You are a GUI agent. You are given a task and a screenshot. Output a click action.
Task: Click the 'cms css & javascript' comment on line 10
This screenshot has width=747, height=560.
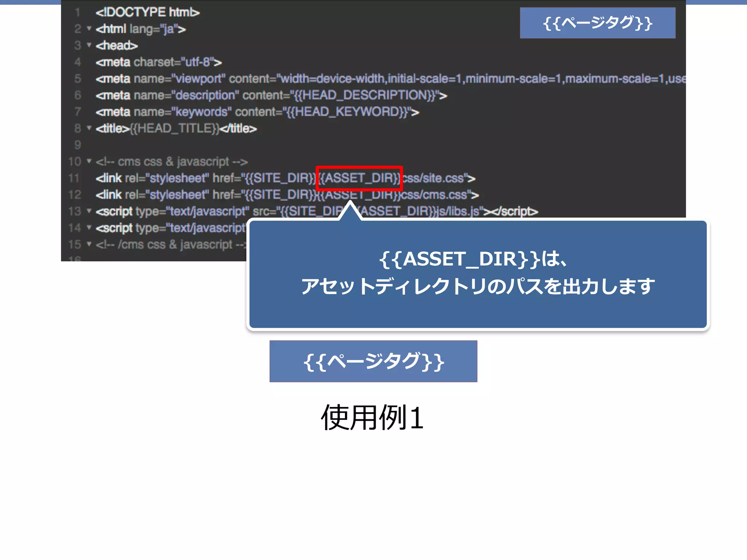point(171,162)
